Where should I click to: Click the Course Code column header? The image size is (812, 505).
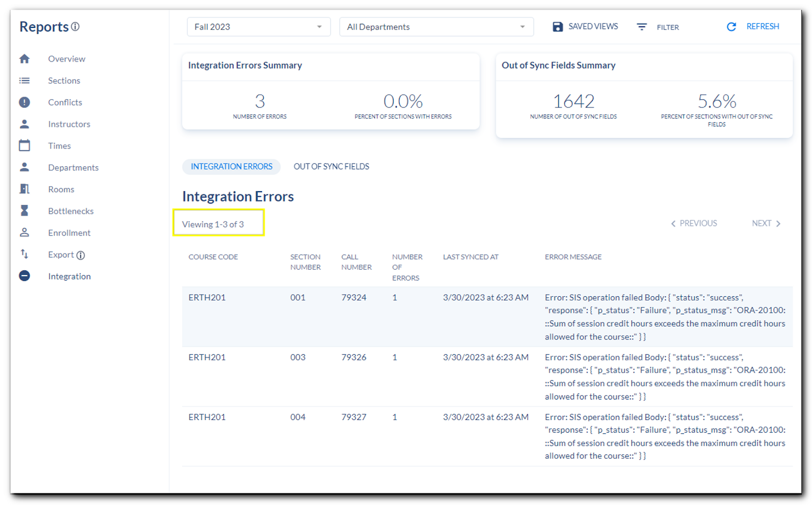(x=213, y=257)
